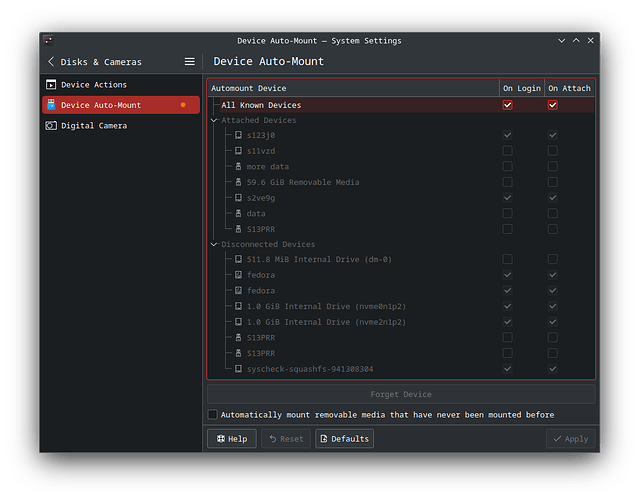Viewport: 640px width, 500px height.
Task: Select the data device row
Action: [401, 213]
